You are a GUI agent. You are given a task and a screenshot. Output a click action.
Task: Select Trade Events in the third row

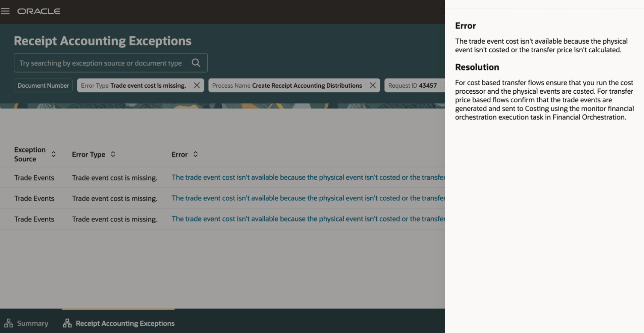coord(34,219)
